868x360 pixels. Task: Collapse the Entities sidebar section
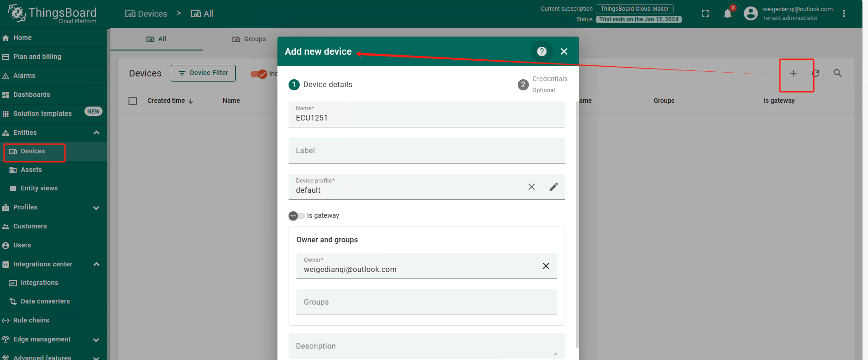coord(96,133)
